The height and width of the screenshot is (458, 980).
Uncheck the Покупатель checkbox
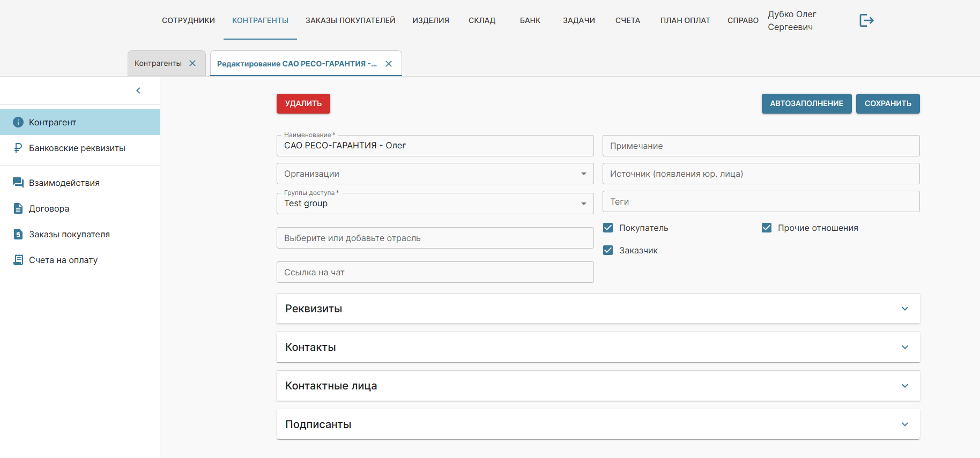tap(608, 228)
